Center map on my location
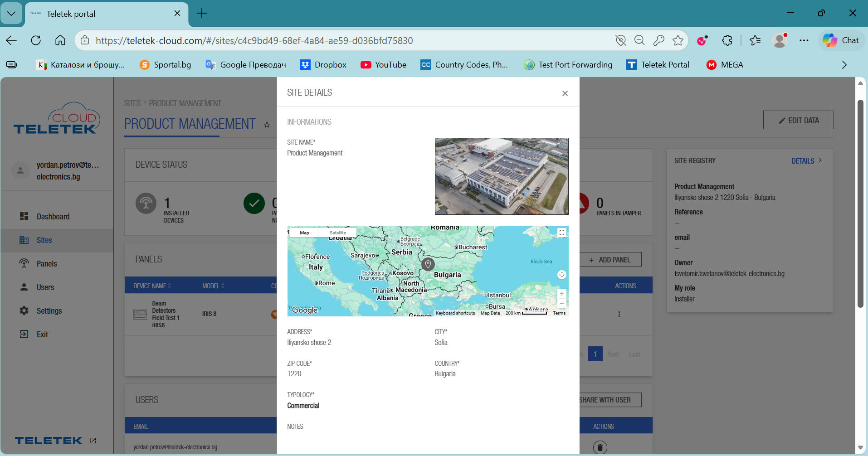The height and width of the screenshot is (456, 868). coord(562,275)
